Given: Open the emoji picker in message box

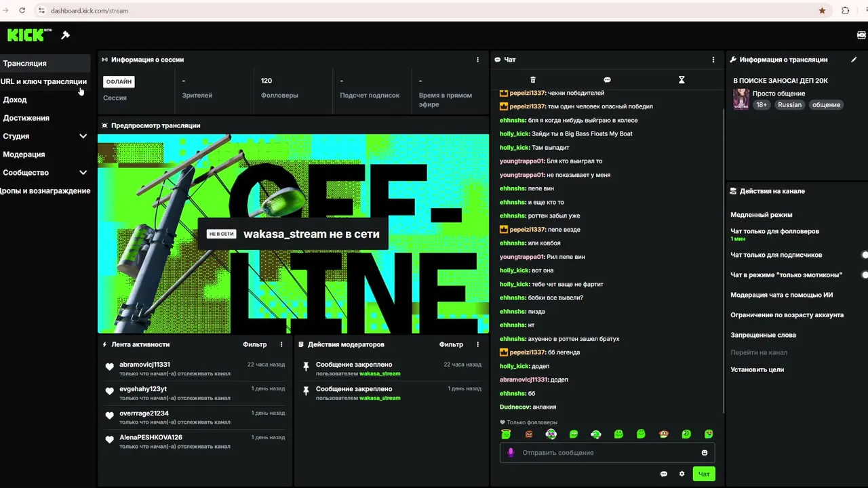Looking at the screenshot, I should [705, 453].
